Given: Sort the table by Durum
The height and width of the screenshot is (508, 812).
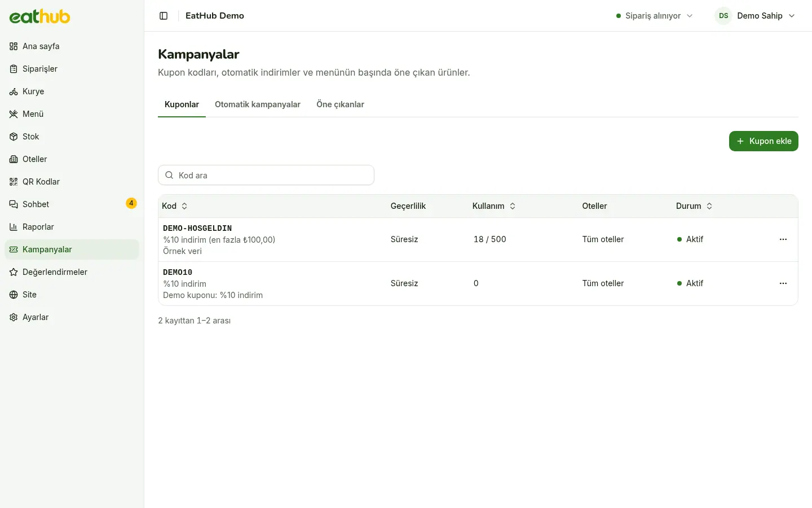Looking at the screenshot, I should tap(694, 206).
